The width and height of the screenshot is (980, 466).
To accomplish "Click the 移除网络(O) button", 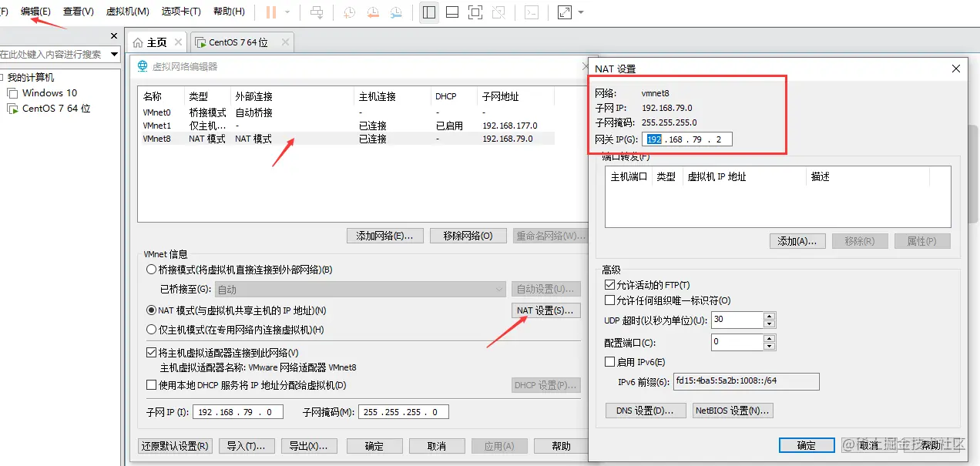I will pos(468,236).
